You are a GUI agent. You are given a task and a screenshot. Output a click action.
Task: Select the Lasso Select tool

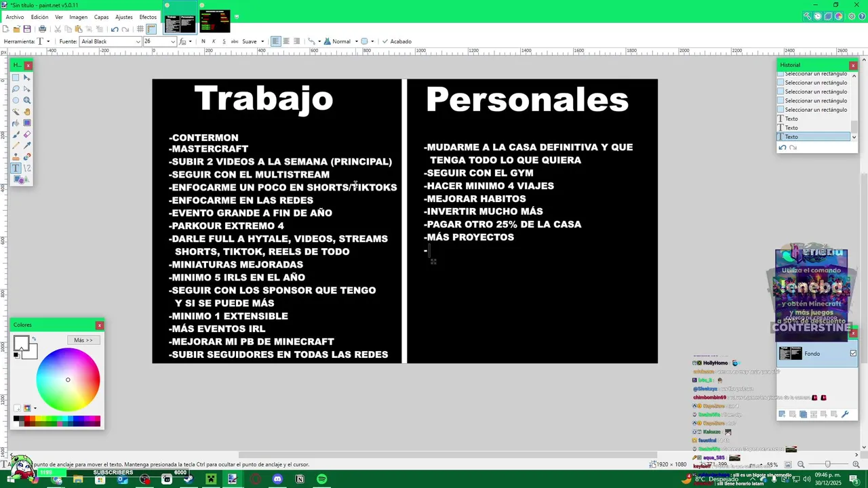(x=16, y=89)
